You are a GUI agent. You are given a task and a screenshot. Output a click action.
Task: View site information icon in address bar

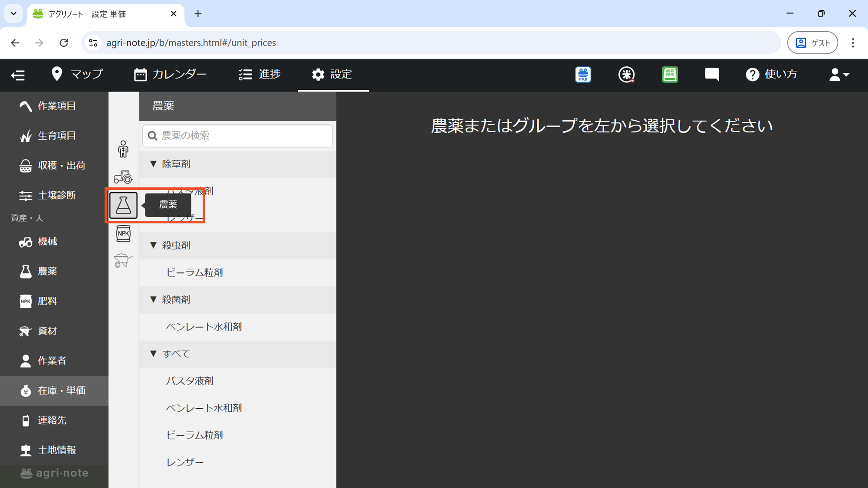93,43
